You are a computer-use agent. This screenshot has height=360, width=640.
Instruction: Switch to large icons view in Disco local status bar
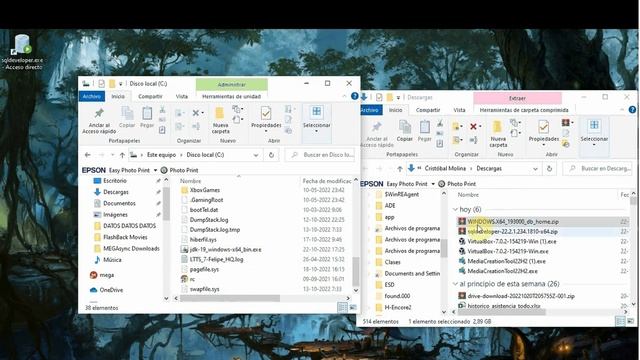(x=353, y=307)
